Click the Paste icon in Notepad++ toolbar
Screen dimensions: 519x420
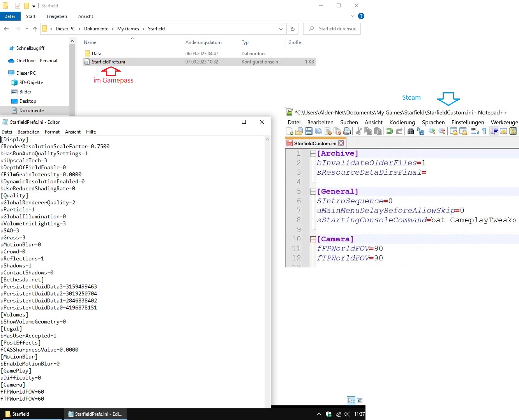coord(378,131)
